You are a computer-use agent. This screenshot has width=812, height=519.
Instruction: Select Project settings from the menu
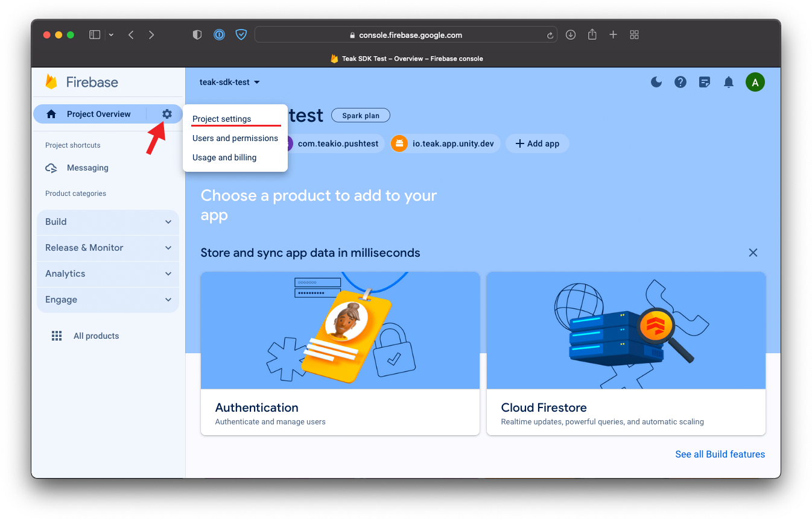point(235,119)
